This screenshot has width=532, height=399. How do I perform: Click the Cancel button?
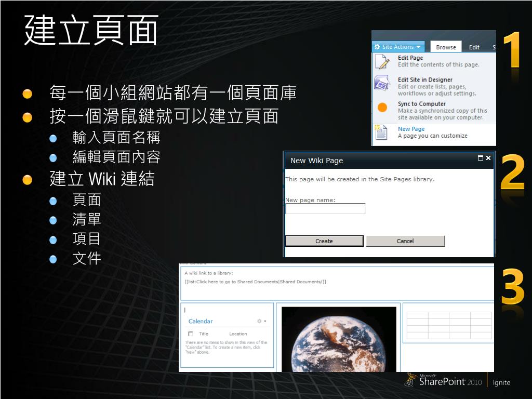[405, 241]
